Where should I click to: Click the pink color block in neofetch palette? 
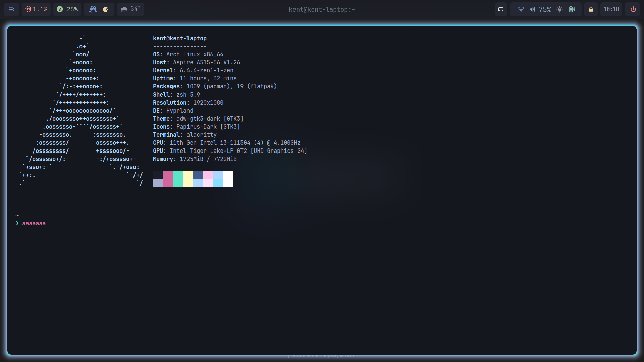point(168,179)
